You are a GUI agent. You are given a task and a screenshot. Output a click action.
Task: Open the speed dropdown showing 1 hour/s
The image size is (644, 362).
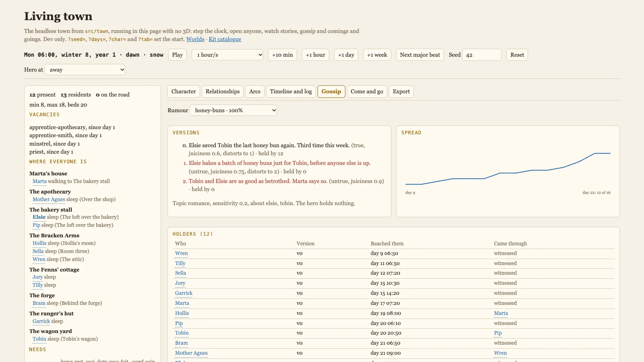227,55
